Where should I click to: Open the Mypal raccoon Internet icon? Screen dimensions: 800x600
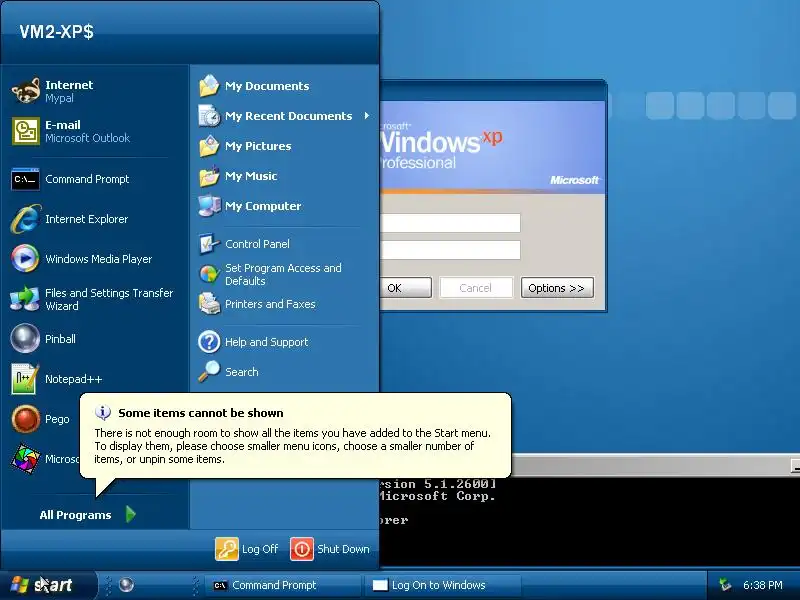click(26, 91)
